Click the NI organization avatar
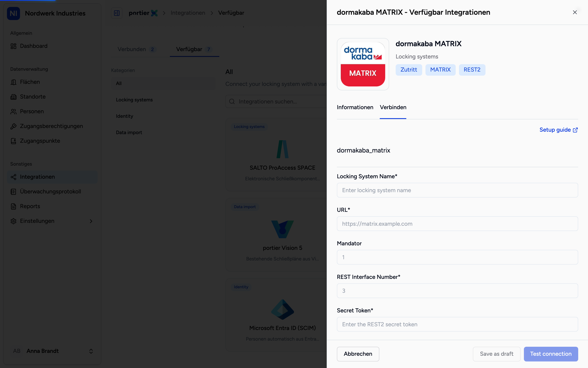The height and width of the screenshot is (368, 588). click(x=13, y=13)
